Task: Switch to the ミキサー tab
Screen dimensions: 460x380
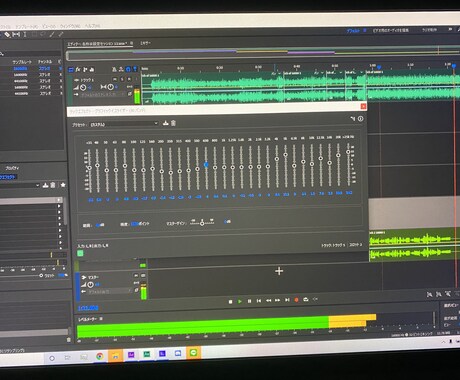Action: (145, 43)
